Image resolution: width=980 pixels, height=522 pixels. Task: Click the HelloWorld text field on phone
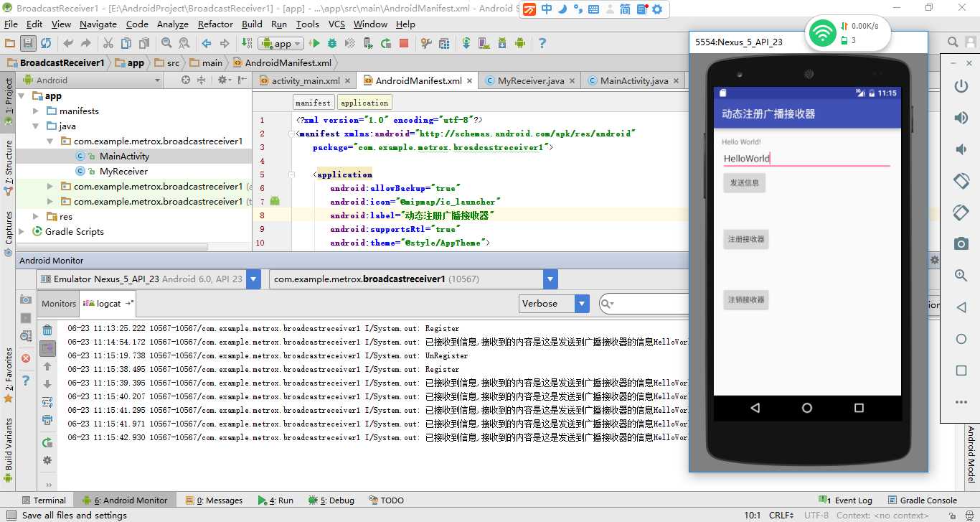(806, 159)
